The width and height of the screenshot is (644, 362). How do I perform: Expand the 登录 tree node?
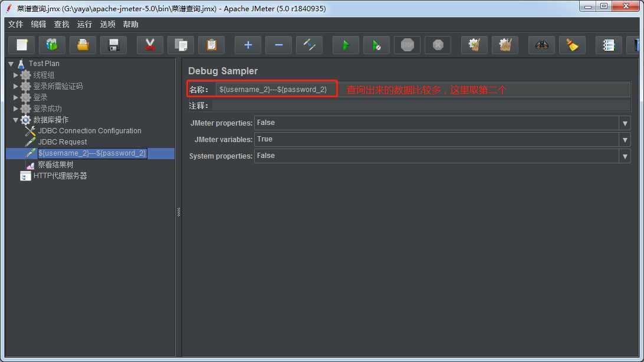click(15, 97)
